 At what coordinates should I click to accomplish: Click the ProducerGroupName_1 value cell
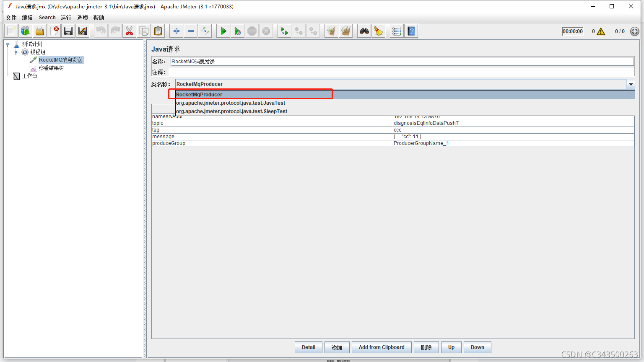coord(513,143)
